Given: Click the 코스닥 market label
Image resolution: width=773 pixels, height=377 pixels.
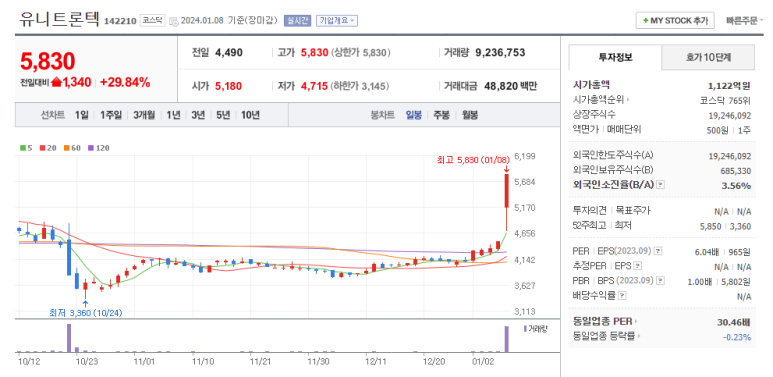Looking at the screenshot, I should (x=151, y=20).
